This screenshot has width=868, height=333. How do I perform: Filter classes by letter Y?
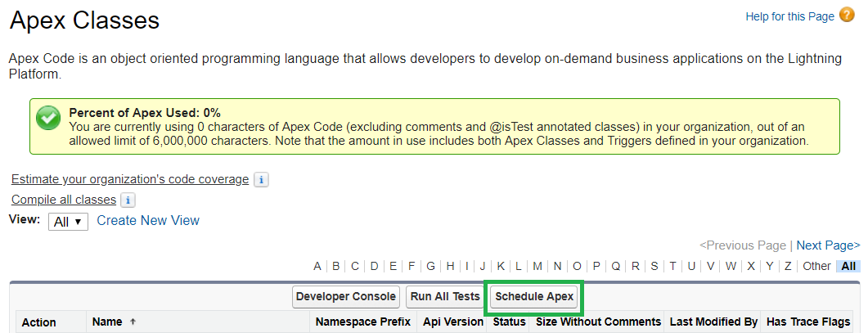tap(770, 267)
